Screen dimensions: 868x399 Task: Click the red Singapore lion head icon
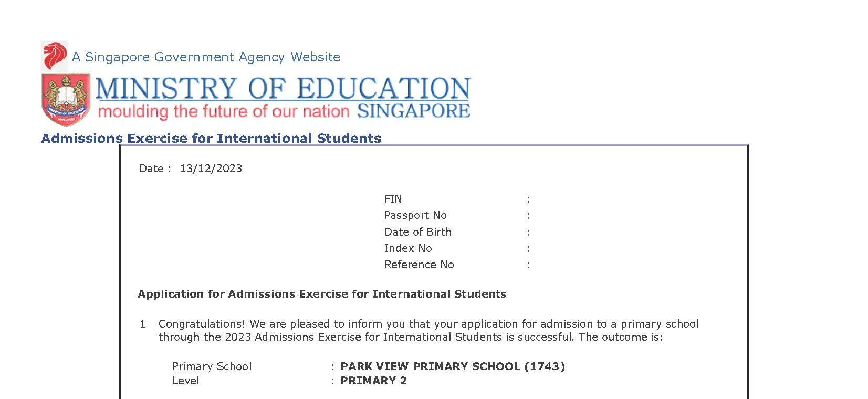(55, 56)
